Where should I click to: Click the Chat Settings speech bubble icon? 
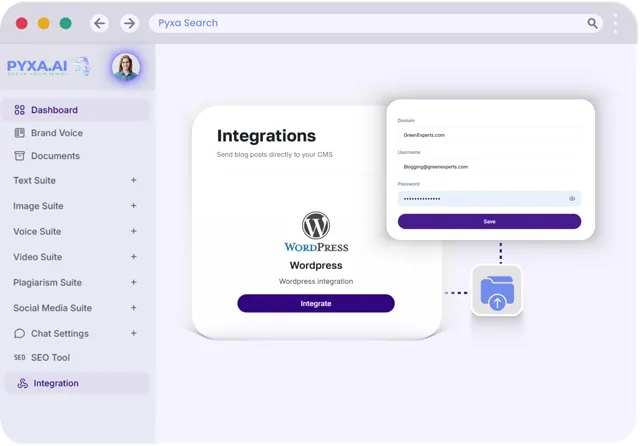pos(20,333)
